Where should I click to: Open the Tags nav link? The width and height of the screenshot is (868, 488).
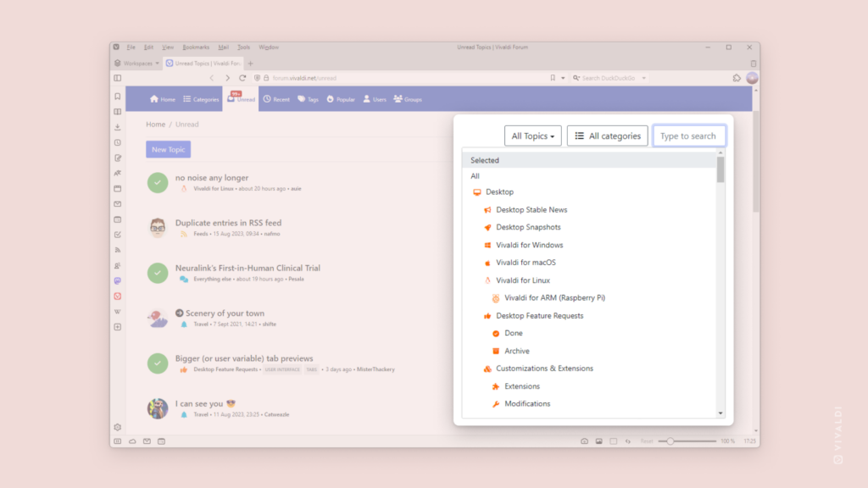pyautogui.click(x=308, y=99)
